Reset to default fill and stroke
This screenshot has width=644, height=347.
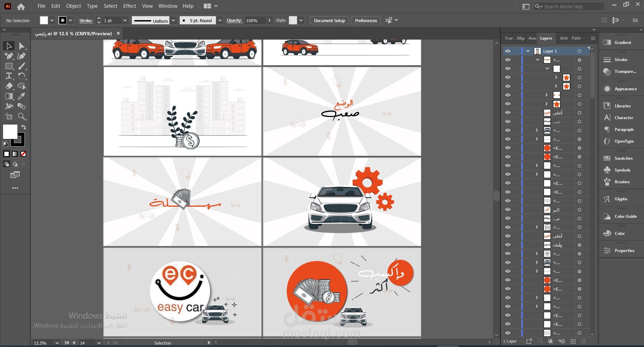(5, 144)
